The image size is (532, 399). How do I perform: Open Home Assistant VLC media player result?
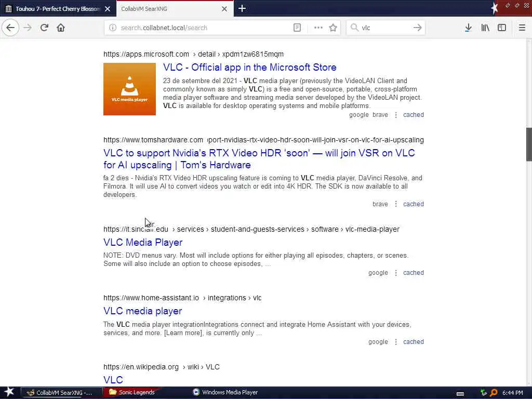142,311
